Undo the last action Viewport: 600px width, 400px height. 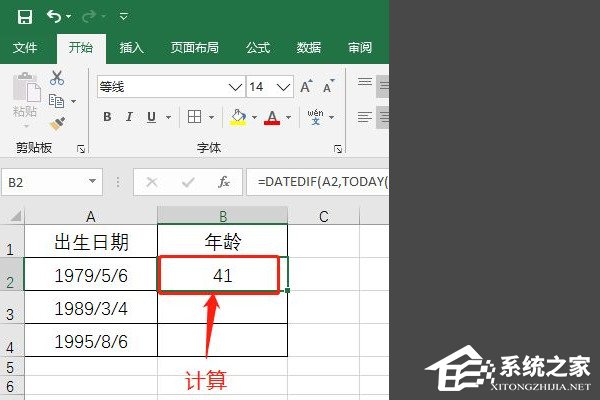point(54,16)
